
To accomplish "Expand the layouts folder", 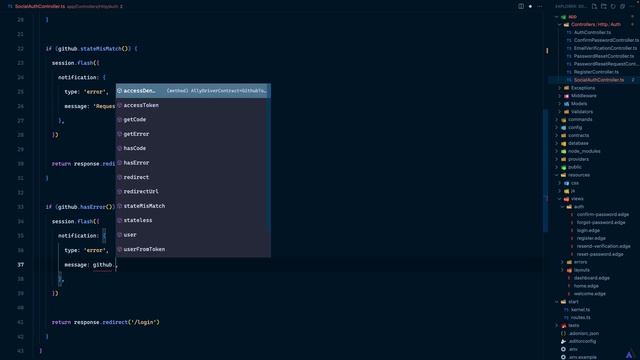I will click(x=562, y=270).
